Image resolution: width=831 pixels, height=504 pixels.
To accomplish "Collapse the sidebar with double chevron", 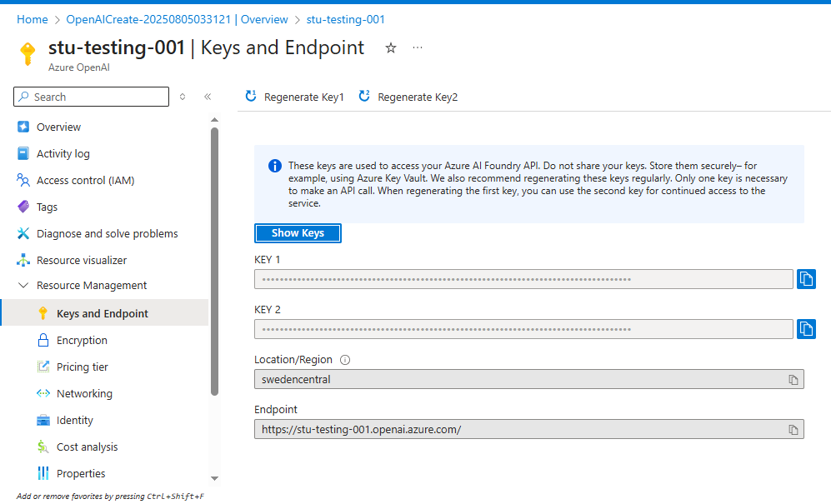I will pos(208,97).
